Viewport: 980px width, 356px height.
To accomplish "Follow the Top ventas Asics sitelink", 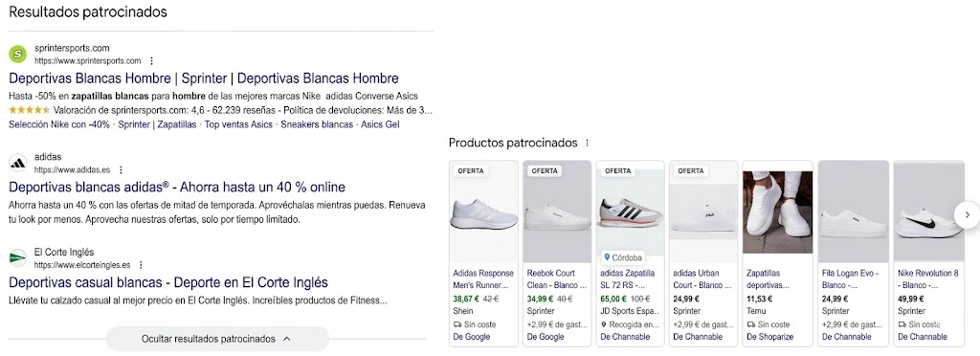I will [238, 124].
